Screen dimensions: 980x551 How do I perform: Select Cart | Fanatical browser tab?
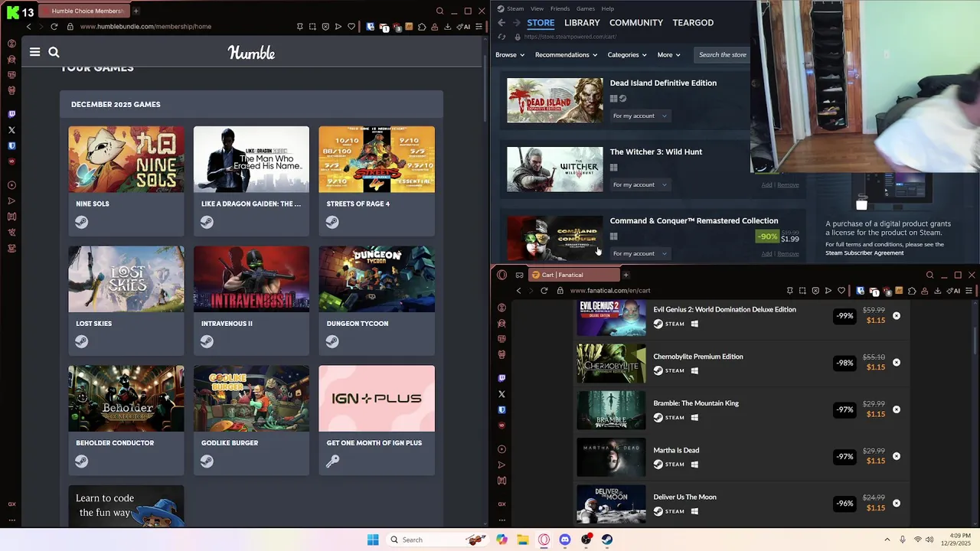pos(574,275)
